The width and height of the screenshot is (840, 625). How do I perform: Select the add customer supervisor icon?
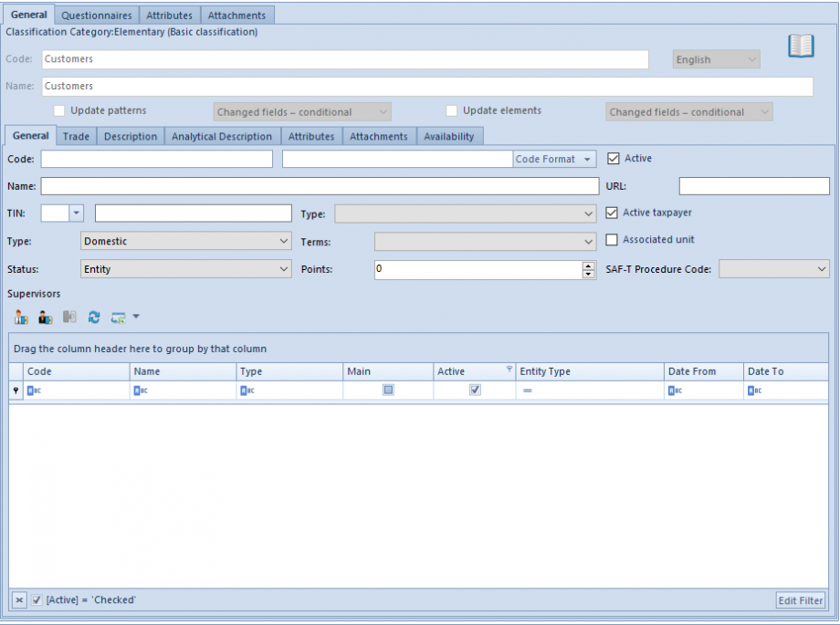45,317
